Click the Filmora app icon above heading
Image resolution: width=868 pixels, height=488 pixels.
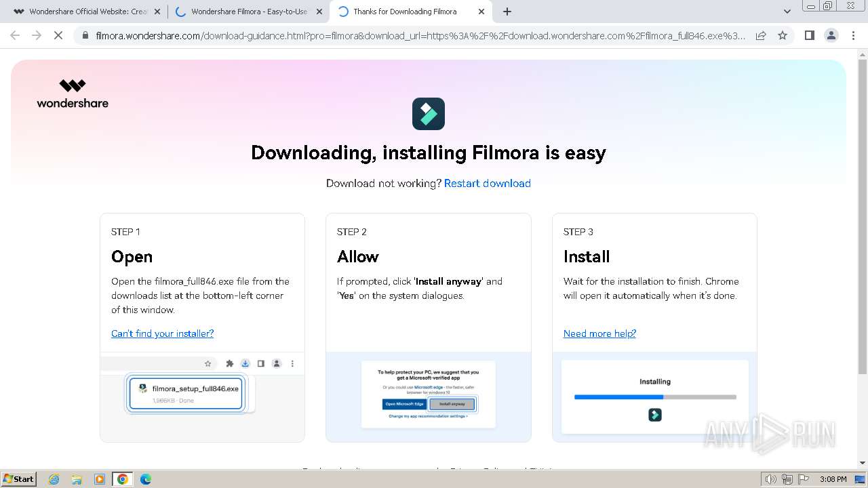(429, 114)
